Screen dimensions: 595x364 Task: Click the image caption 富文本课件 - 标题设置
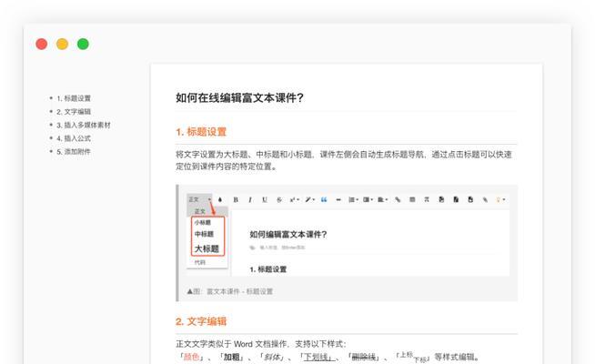coord(239,291)
